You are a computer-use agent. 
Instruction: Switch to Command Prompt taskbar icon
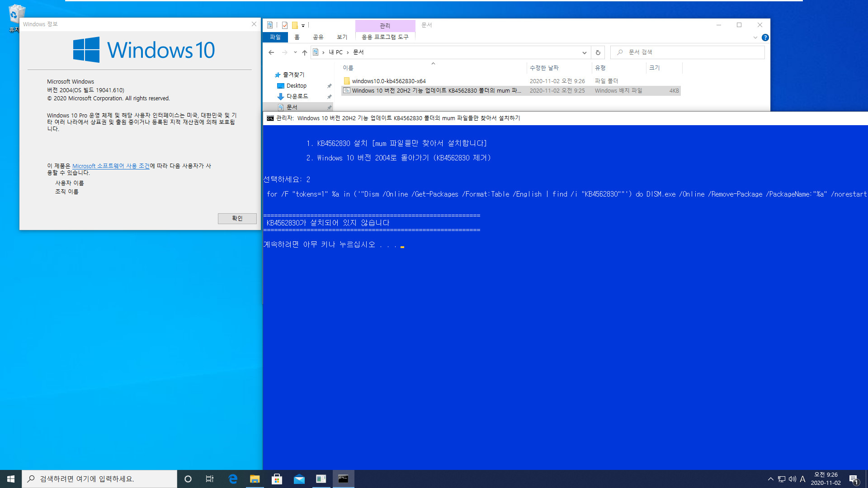tap(343, 479)
